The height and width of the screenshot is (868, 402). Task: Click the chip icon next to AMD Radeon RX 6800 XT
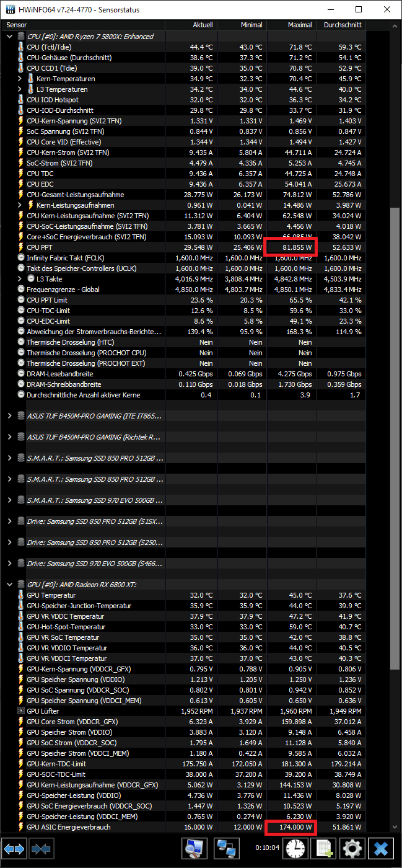pyautogui.click(x=21, y=585)
